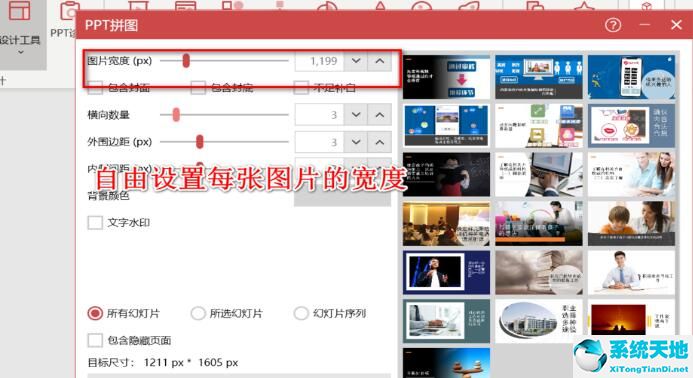Screen dimensions: 693x378
Task: Select first preview thumbnail with red arrow
Action: [446, 77]
